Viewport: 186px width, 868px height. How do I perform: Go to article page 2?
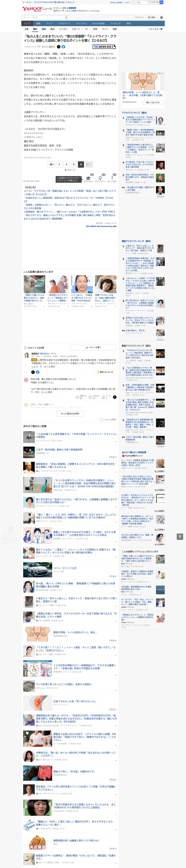point(66,164)
